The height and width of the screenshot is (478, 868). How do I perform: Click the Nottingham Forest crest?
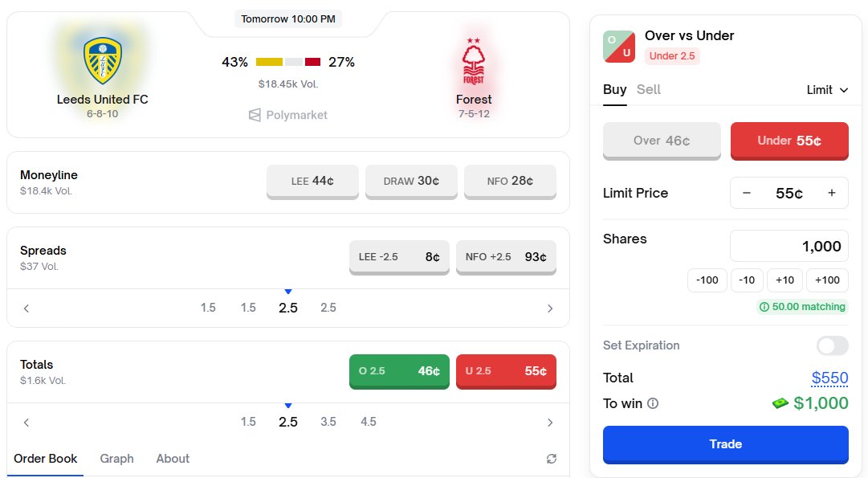473,62
